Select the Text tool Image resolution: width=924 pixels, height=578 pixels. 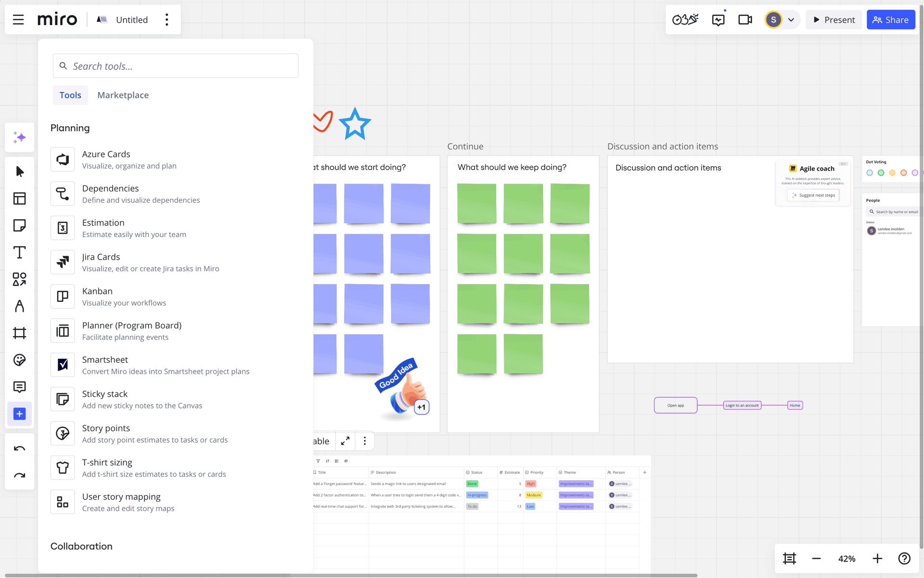pyautogui.click(x=20, y=252)
